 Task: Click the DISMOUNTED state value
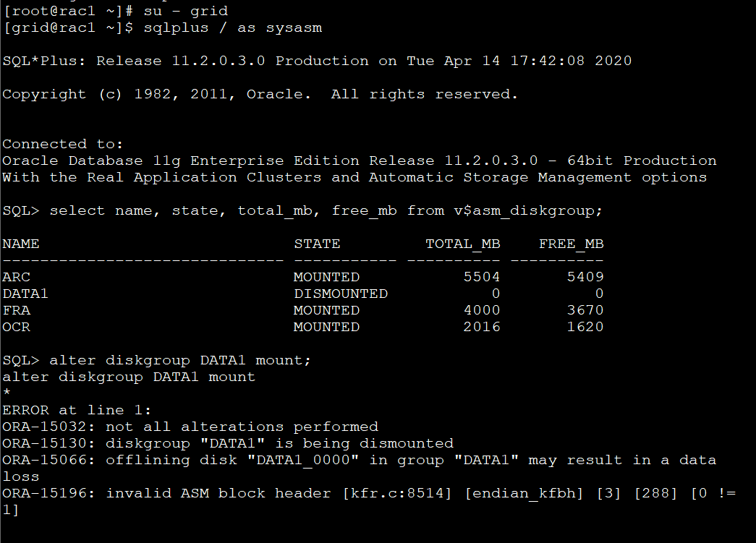pos(341,294)
